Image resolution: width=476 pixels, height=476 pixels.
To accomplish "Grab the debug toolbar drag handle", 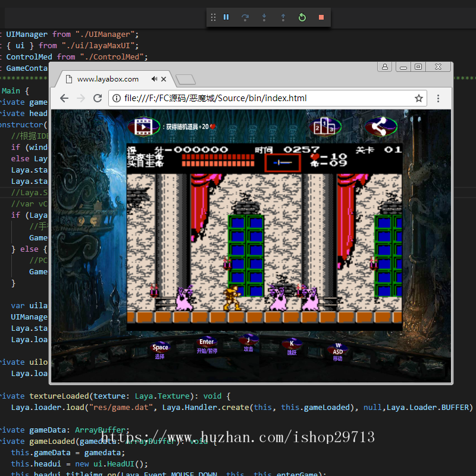I will 213,17.
